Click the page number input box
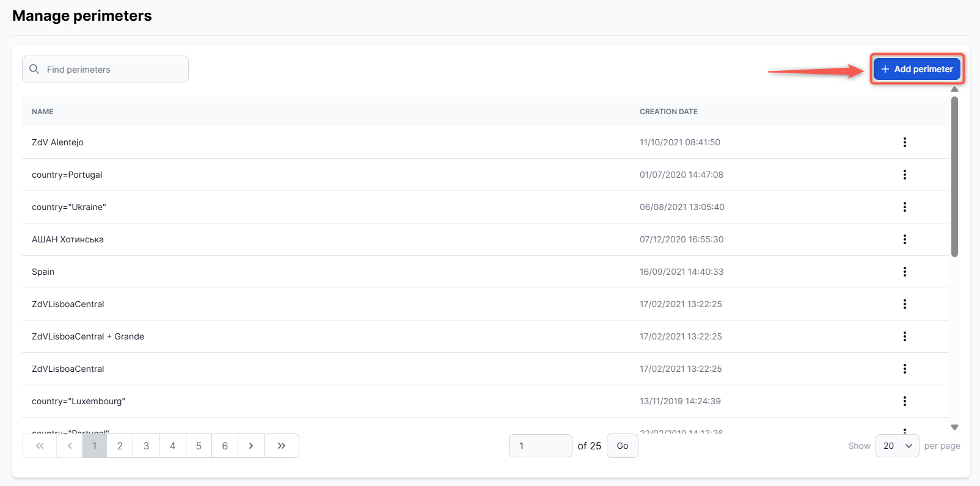 pos(540,446)
